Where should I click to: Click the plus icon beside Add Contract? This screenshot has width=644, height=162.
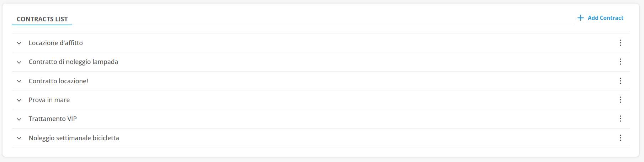coord(580,18)
